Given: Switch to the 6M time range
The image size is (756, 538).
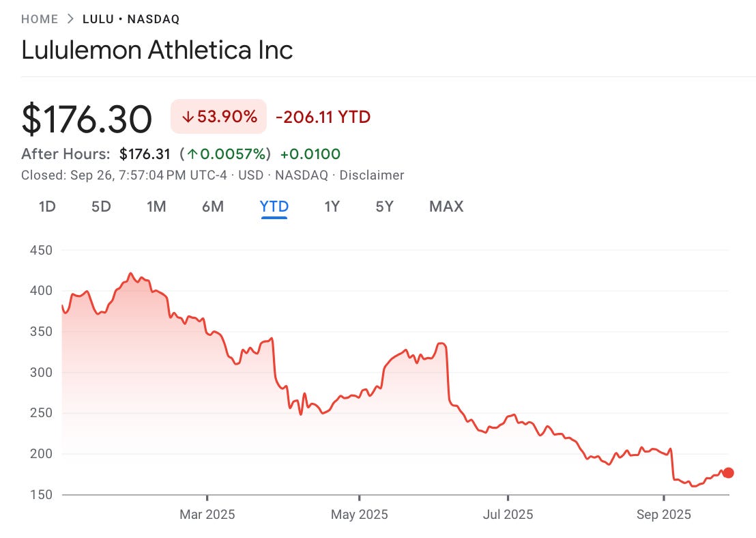Looking at the screenshot, I should (214, 206).
